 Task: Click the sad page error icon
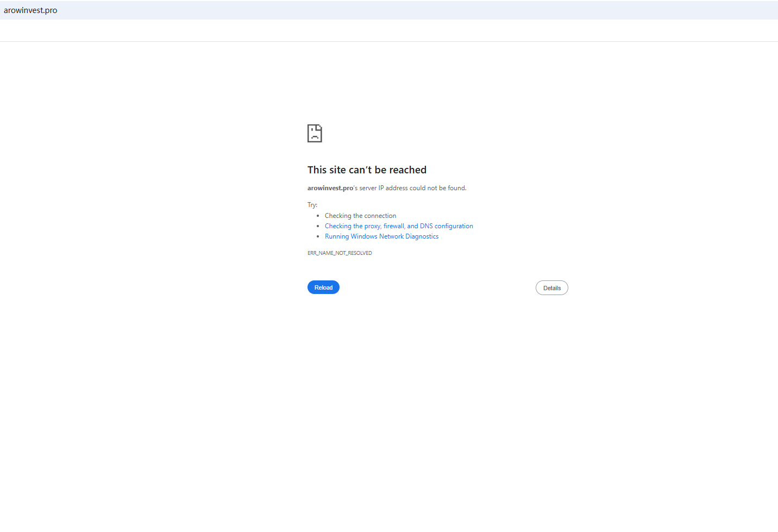pyautogui.click(x=315, y=133)
